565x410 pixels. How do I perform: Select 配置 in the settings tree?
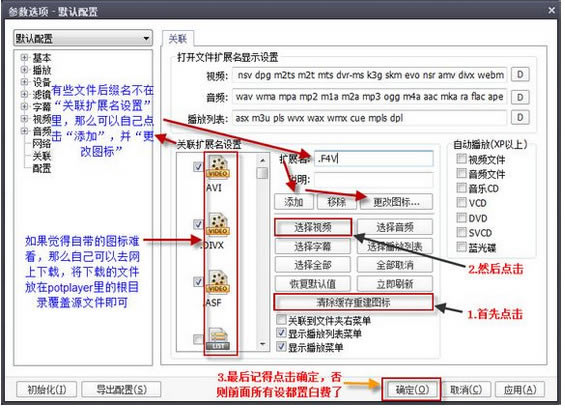coord(42,168)
